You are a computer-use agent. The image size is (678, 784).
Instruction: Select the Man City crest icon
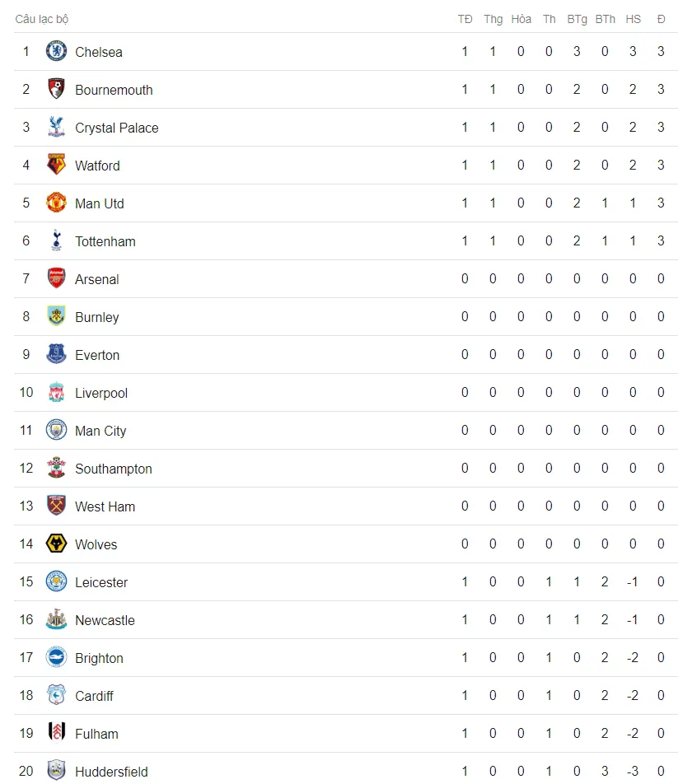pyautogui.click(x=57, y=430)
